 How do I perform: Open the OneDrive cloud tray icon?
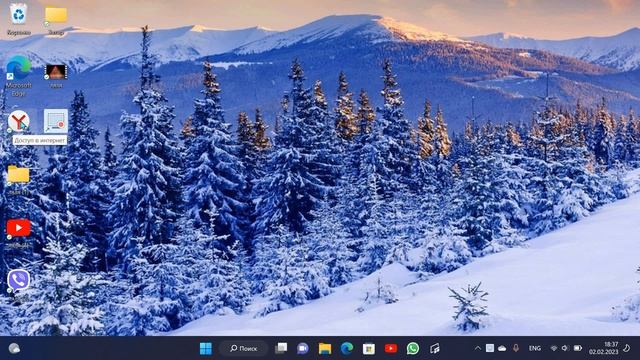[502, 348]
